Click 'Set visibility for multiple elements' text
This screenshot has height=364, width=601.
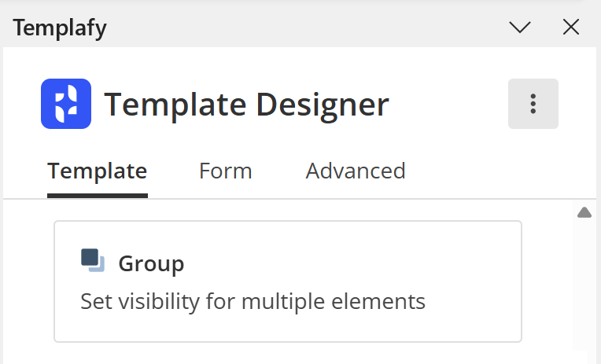253,302
